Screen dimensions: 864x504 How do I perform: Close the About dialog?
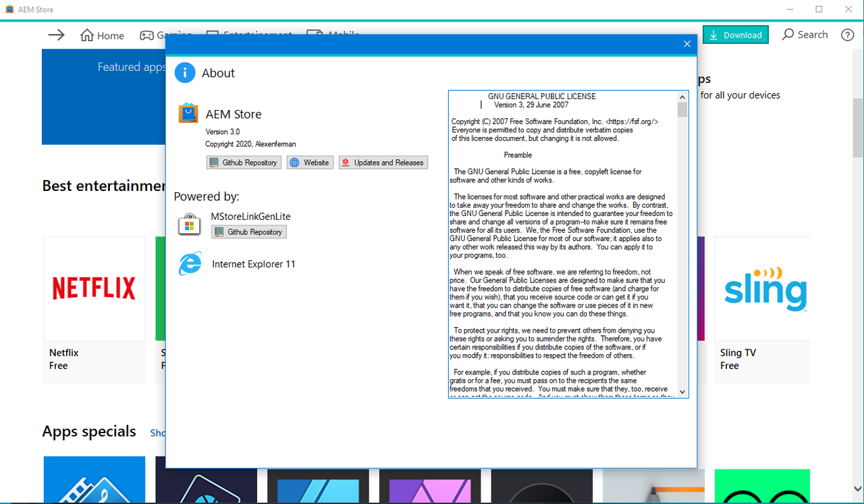(687, 44)
